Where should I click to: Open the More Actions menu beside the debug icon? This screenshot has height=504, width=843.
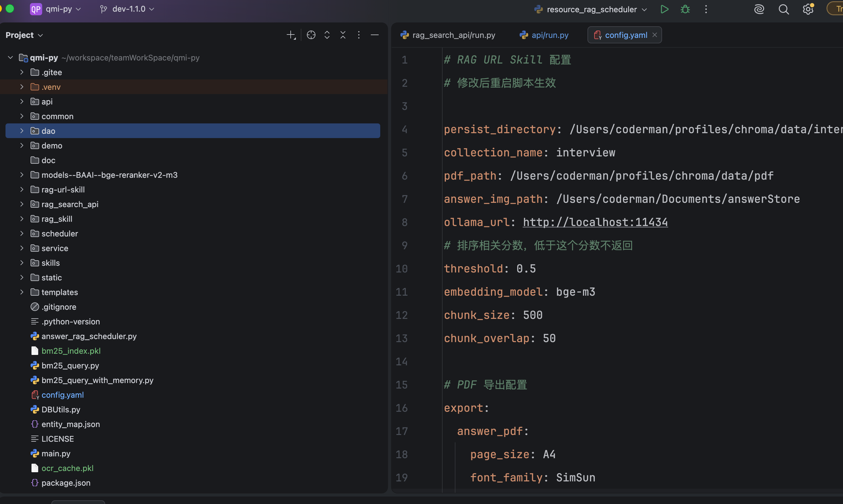tap(706, 9)
